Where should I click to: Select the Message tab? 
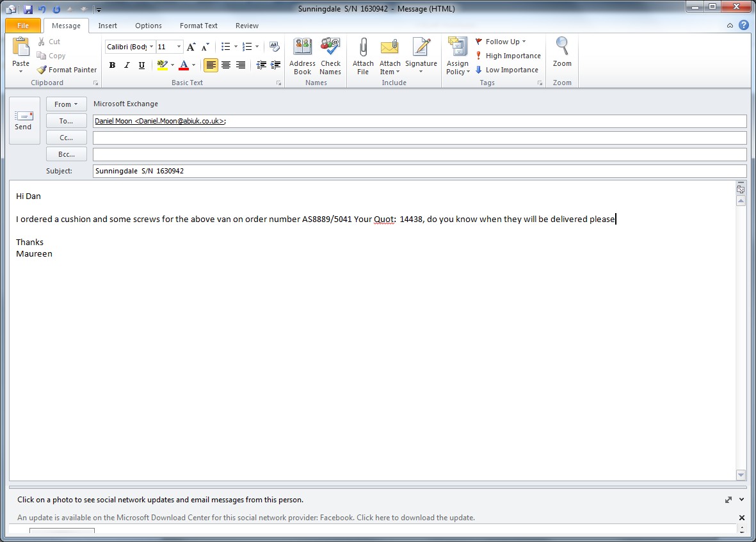pyautogui.click(x=66, y=26)
